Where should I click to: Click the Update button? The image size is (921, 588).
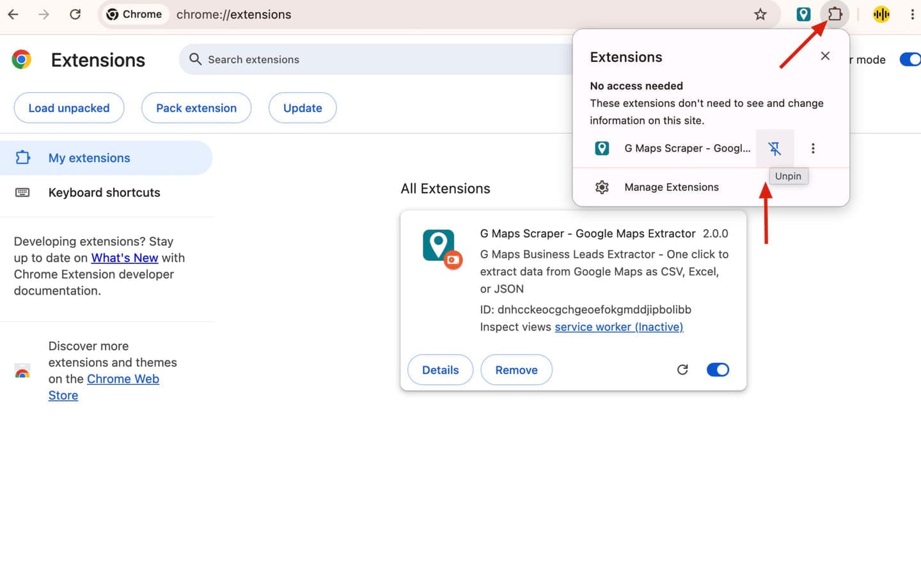[x=303, y=108]
